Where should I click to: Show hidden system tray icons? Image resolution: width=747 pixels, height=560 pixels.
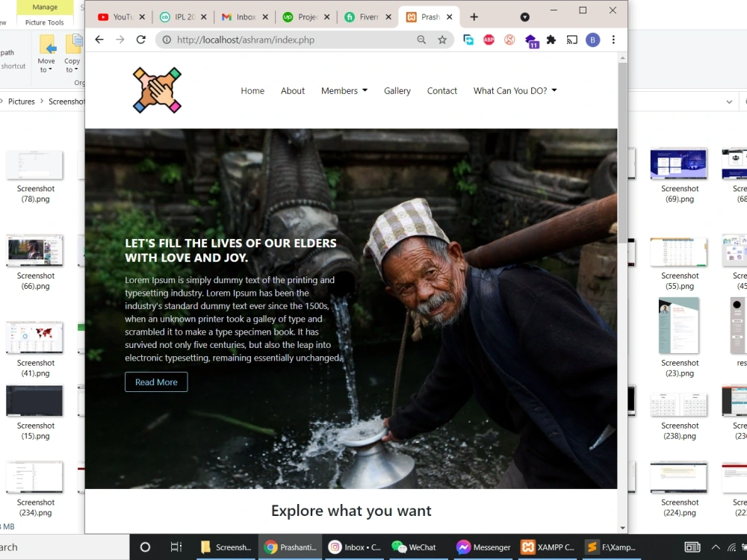[716, 547]
